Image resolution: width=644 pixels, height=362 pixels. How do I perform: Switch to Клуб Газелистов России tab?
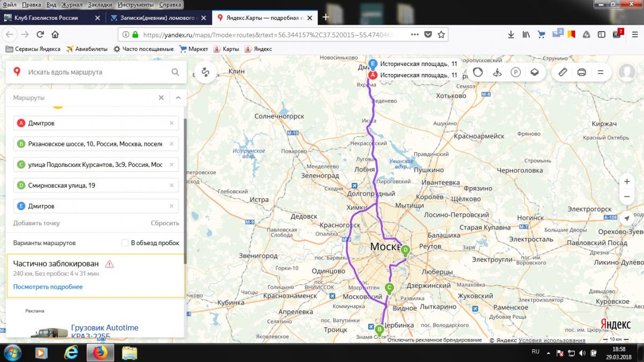pyautogui.click(x=53, y=18)
